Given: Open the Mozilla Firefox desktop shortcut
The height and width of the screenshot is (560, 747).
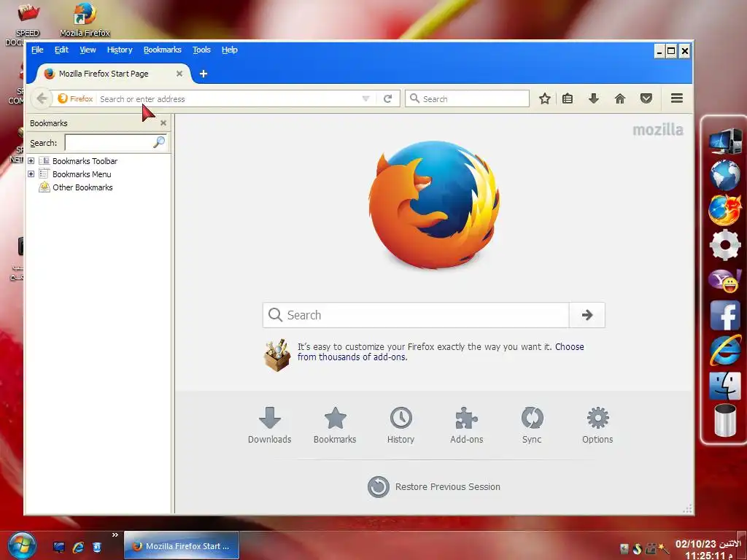Looking at the screenshot, I should 85,20.
